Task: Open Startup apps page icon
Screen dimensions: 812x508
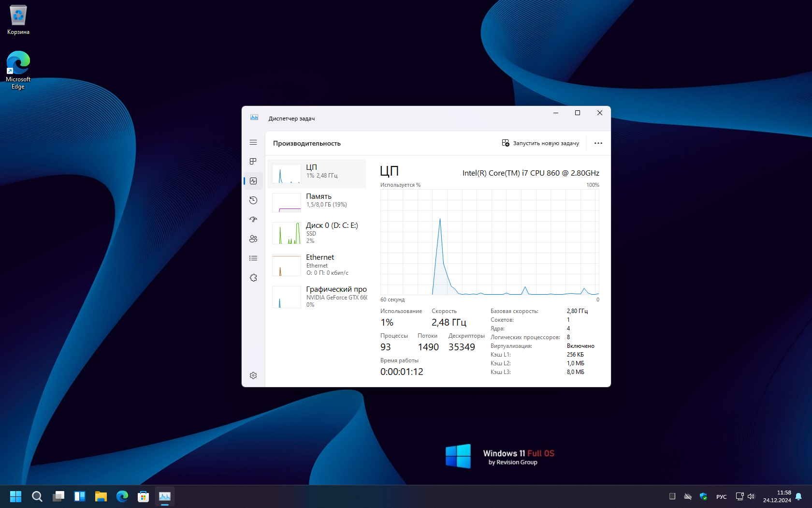Action: [x=253, y=220]
